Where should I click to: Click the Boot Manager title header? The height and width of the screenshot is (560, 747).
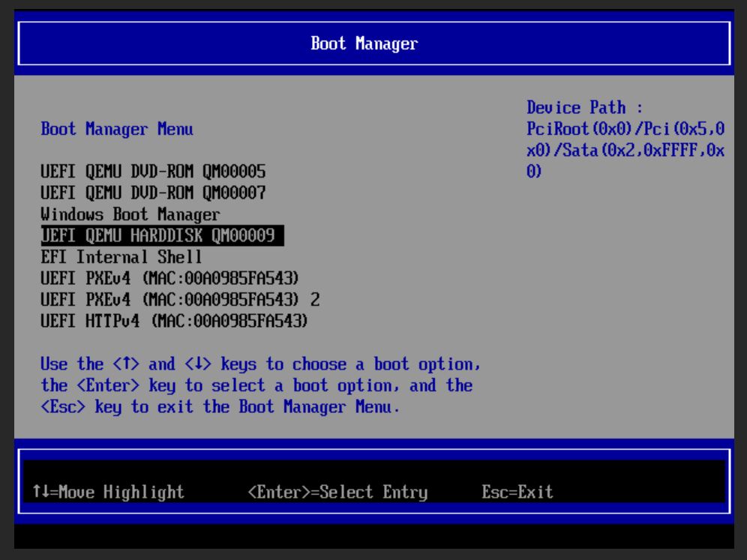click(x=364, y=43)
